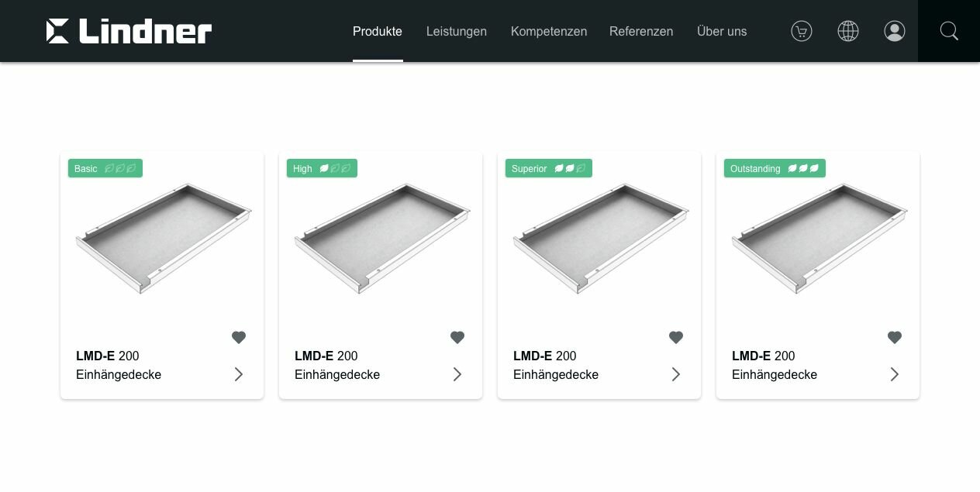This screenshot has height=492, width=980.
Task: Open the shopping cart icon
Action: tap(802, 31)
